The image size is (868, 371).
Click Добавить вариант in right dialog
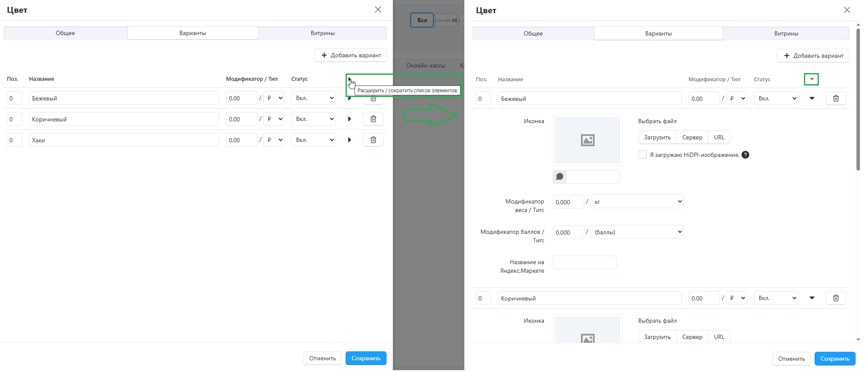pyautogui.click(x=813, y=56)
